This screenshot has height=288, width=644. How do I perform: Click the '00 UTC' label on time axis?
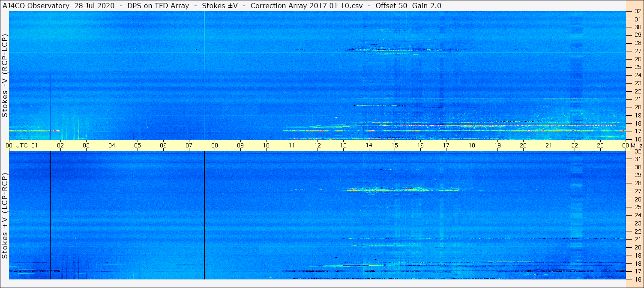(x=17, y=146)
